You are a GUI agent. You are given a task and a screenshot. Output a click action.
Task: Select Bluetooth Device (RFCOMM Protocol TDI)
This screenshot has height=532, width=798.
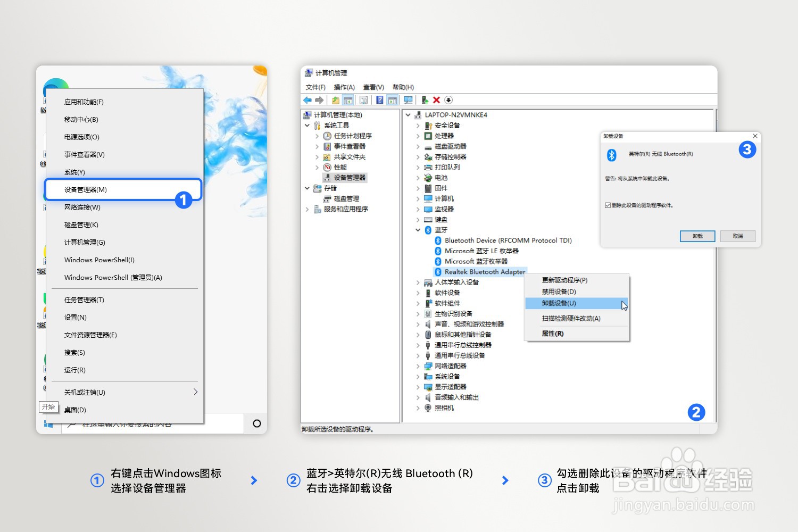click(x=503, y=240)
